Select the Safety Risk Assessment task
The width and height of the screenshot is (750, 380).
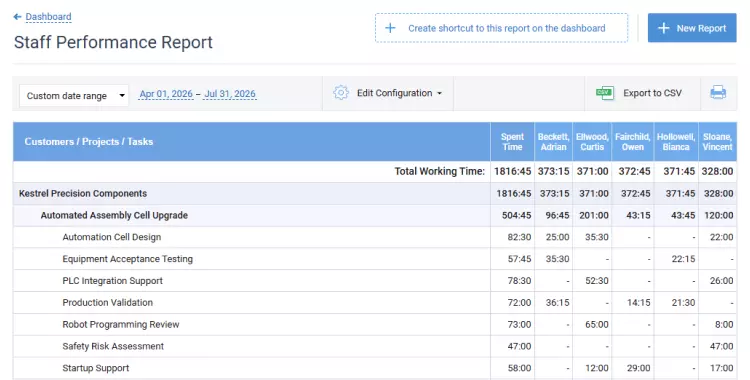coord(113,346)
